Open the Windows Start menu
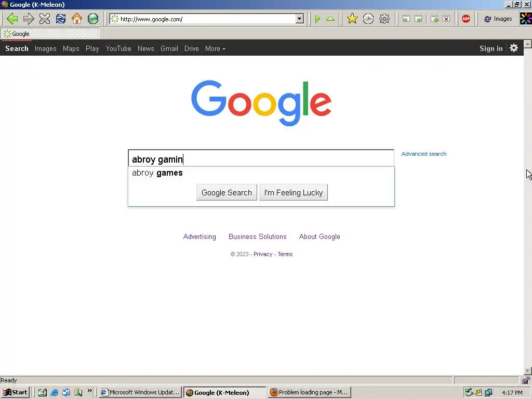This screenshot has height=399, width=532. pyautogui.click(x=15, y=392)
